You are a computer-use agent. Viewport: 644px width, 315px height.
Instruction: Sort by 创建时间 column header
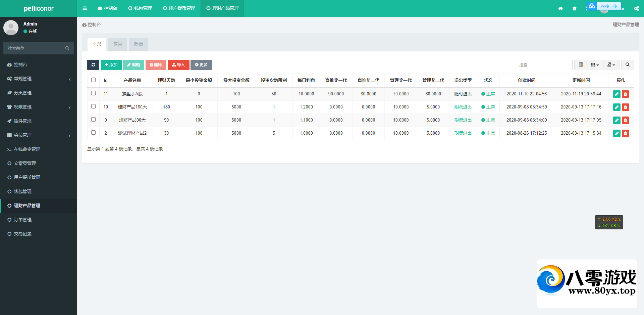pyautogui.click(x=527, y=81)
